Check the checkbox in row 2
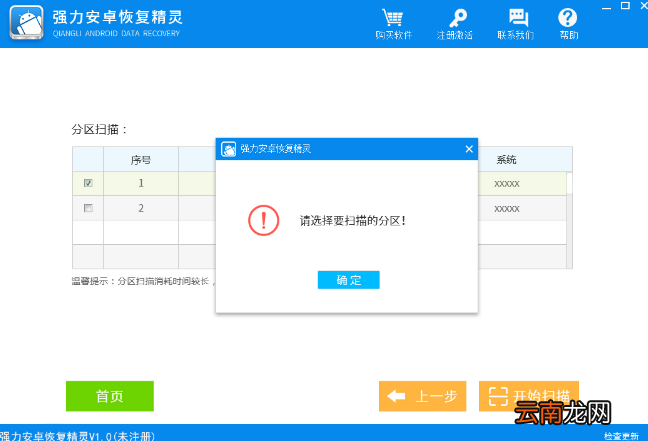 (88, 208)
